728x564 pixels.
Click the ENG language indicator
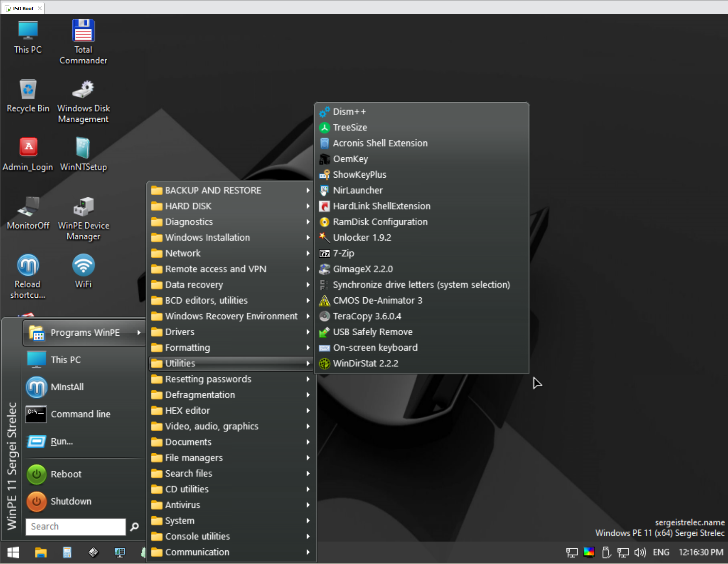(661, 552)
